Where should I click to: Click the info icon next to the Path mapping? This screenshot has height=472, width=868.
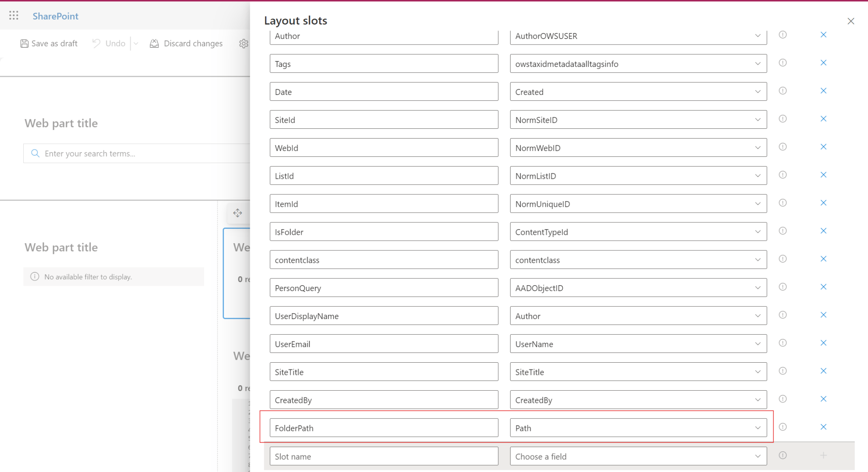[x=783, y=427]
